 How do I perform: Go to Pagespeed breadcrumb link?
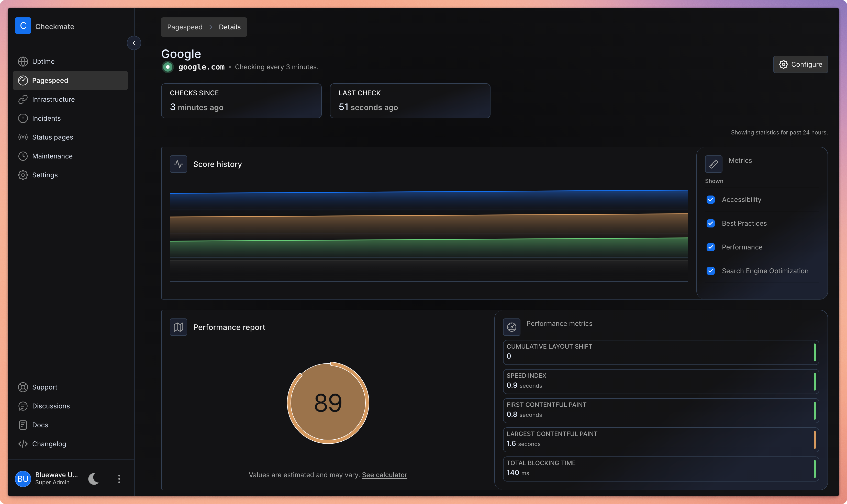tap(184, 27)
